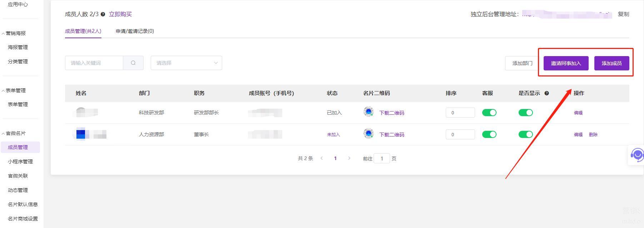Click QR code thumbnail for 科技研发部 member
644x228 pixels.
[x=368, y=112]
